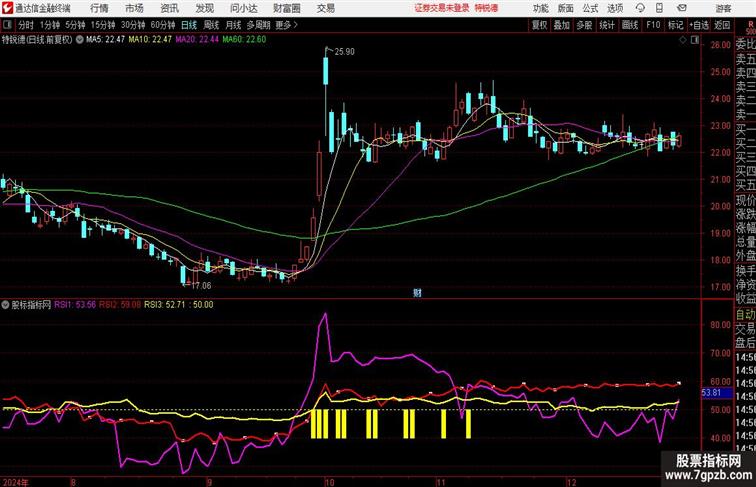The image size is (756, 487).
Task: Click the MA5: 22.47 value
Action: pyautogui.click(x=105, y=40)
